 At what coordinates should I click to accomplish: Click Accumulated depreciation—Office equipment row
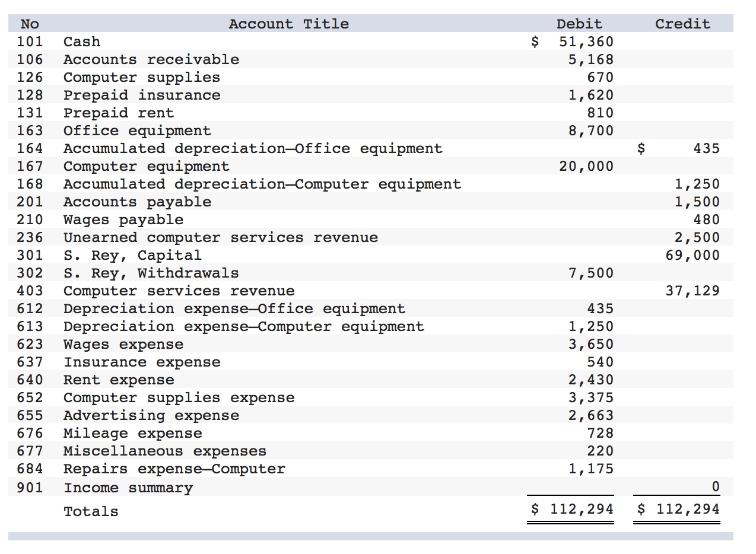point(252,148)
